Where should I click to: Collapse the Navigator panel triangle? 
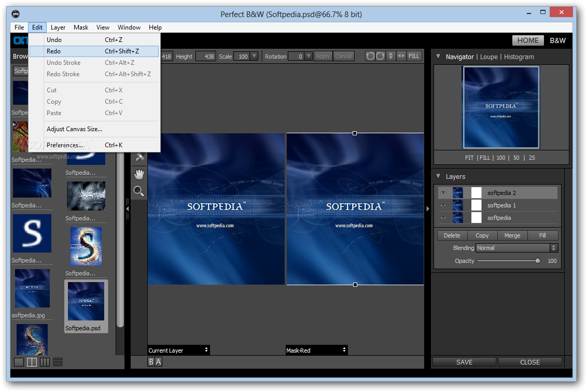pyautogui.click(x=438, y=57)
